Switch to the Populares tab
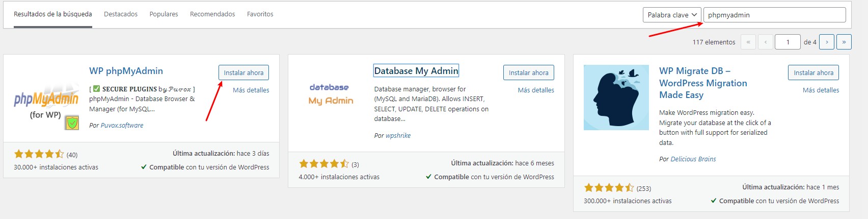This screenshot has height=219, width=868. tap(164, 14)
